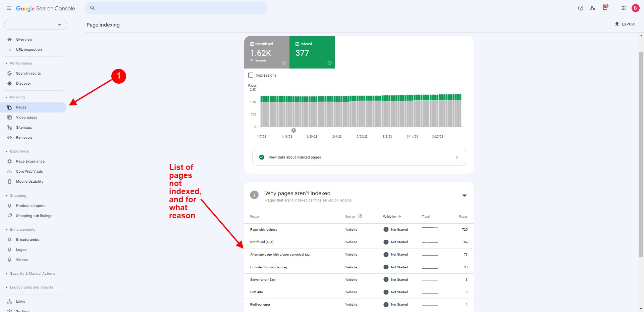Click the Links network icon
This screenshot has width=644, height=312.
[x=9, y=302]
